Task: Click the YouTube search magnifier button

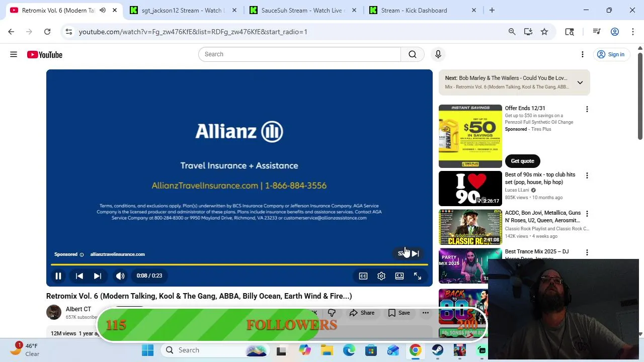Action: [x=413, y=54]
